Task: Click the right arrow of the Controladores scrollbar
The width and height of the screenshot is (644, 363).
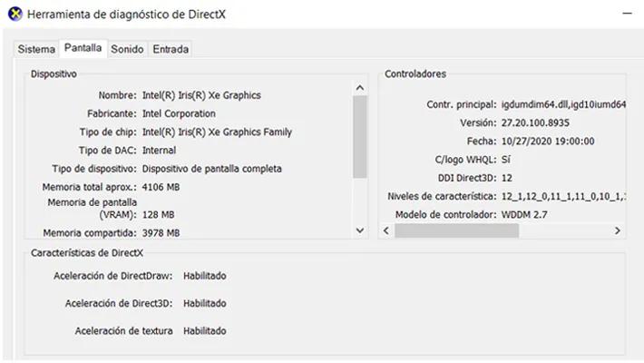Action: click(618, 231)
